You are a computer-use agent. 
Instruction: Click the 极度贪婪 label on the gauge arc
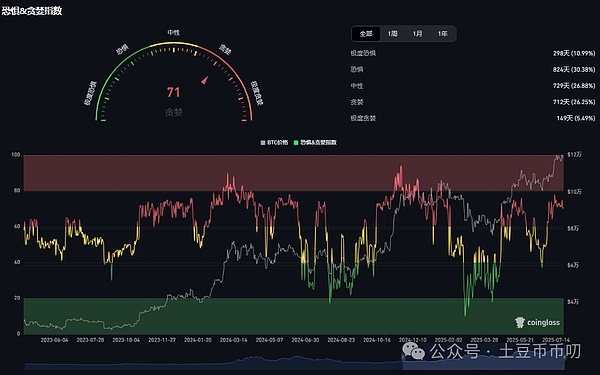[257, 93]
